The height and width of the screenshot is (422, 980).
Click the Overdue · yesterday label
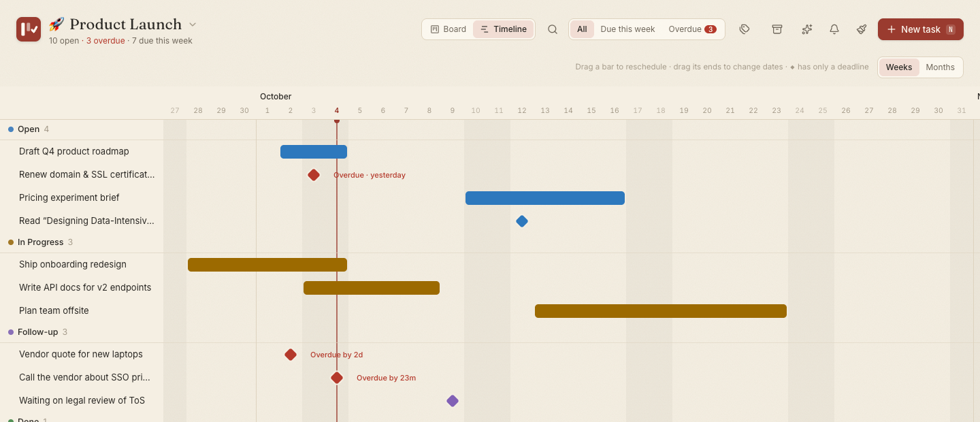pos(370,175)
